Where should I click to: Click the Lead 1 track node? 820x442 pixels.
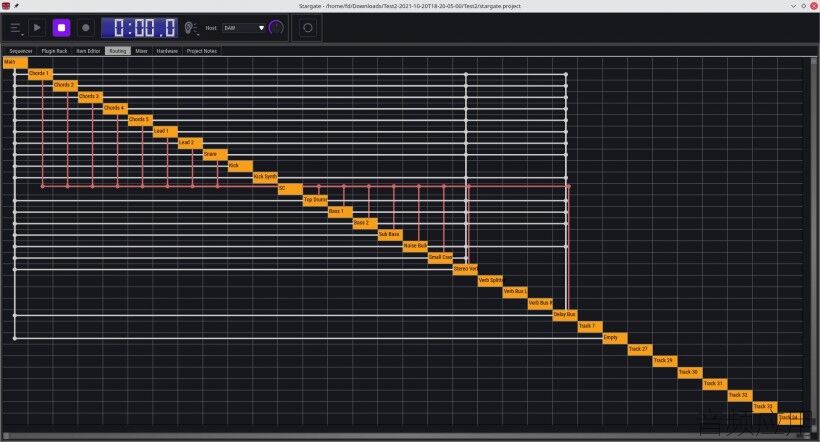coord(165,132)
